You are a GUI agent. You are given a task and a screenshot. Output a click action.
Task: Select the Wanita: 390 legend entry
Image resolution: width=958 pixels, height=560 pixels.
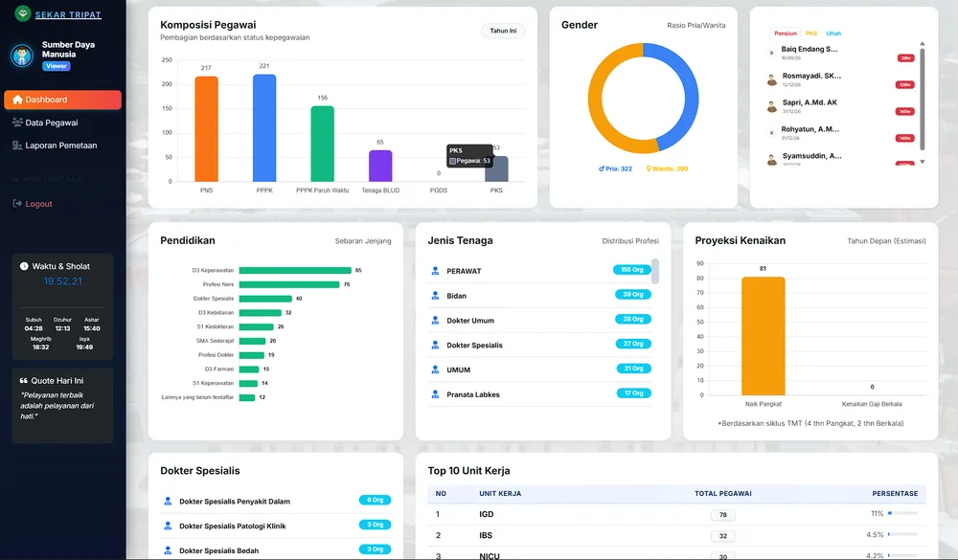[x=667, y=168]
